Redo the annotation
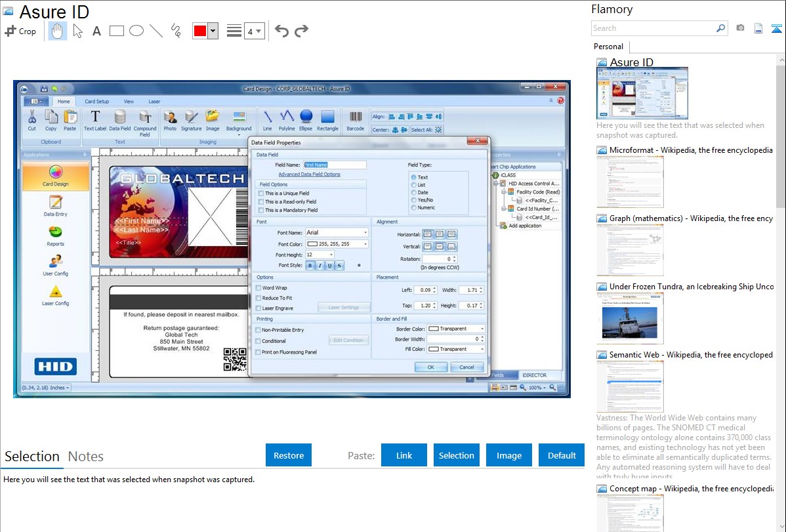 point(301,31)
